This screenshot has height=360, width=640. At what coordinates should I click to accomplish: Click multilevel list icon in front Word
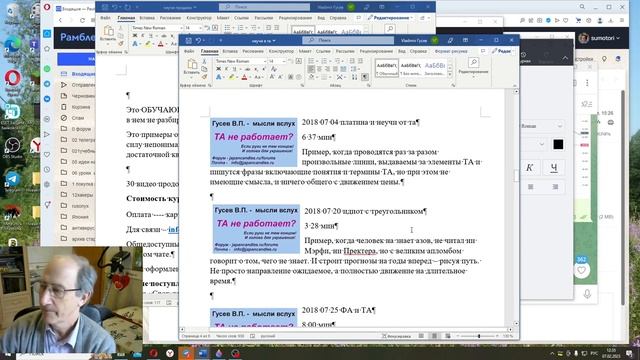[x=337, y=61]
